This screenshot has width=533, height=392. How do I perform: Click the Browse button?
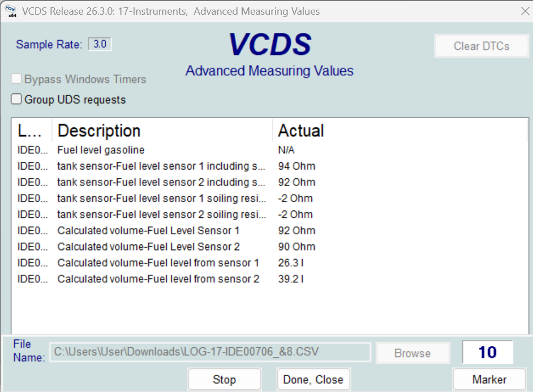(x=412, y=353)
